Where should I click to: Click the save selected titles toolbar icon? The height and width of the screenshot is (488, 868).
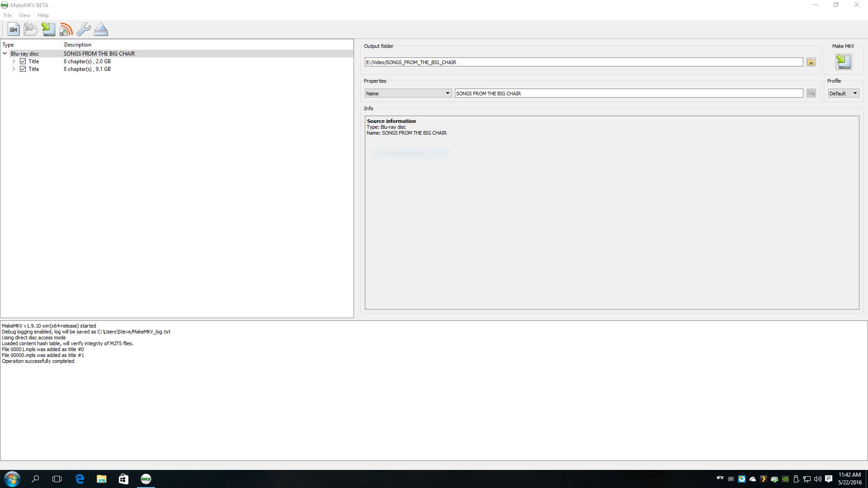pyautogui.click(x=48, y=29)
